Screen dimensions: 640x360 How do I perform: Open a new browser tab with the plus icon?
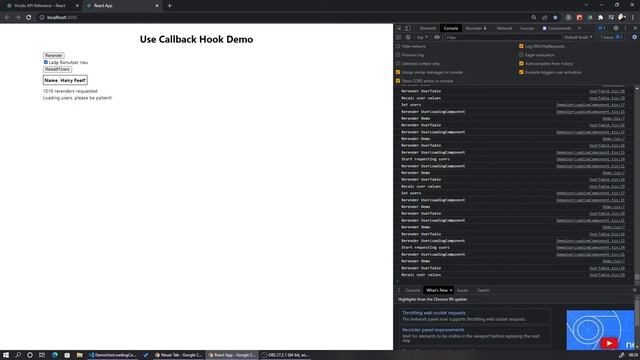169,6
